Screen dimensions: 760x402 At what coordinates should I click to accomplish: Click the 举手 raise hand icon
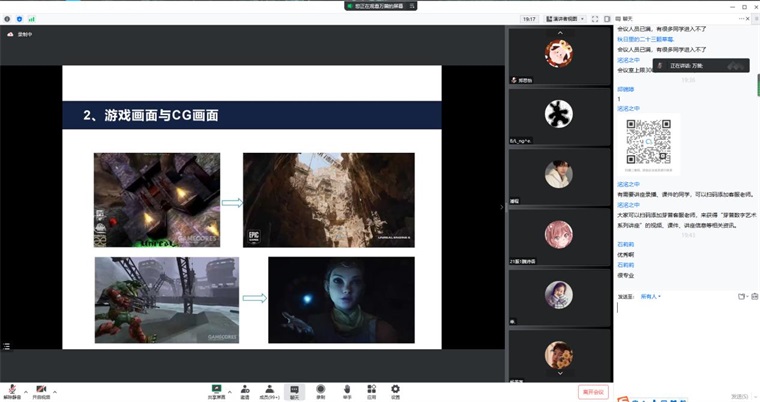click(347, 391)
